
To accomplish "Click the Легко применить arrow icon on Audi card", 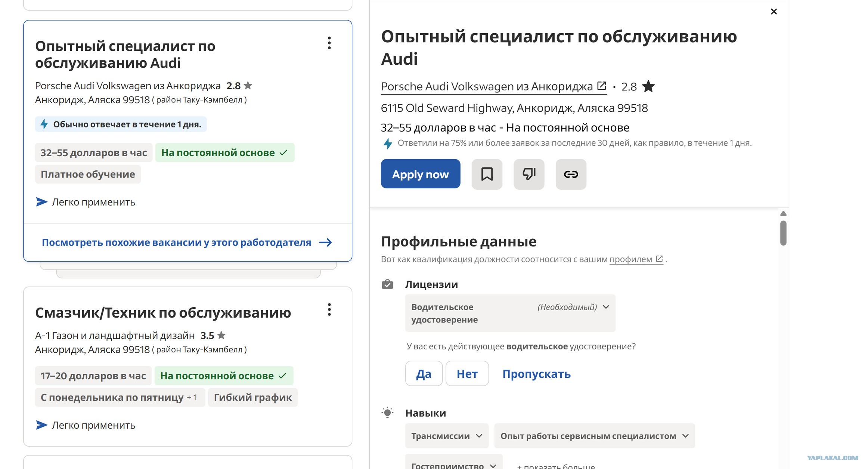I will pyautogui.click(x=41, y=202).
